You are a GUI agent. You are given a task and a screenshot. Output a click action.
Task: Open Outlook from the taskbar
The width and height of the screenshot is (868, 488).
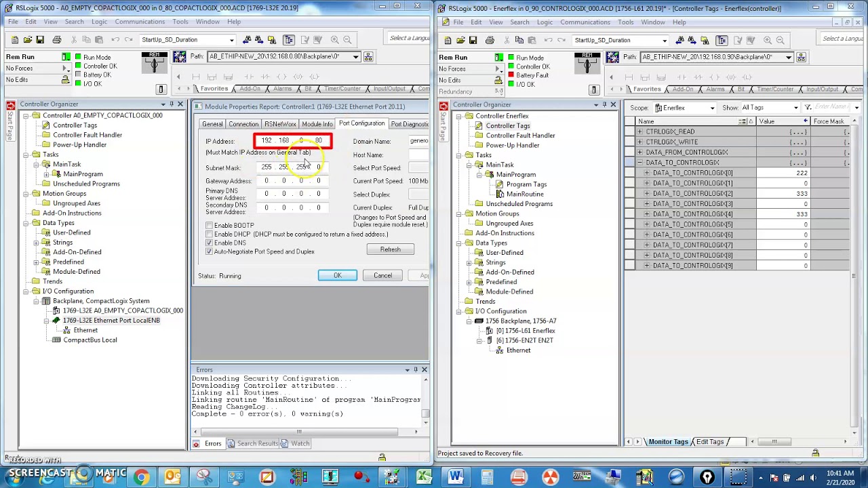172,477
